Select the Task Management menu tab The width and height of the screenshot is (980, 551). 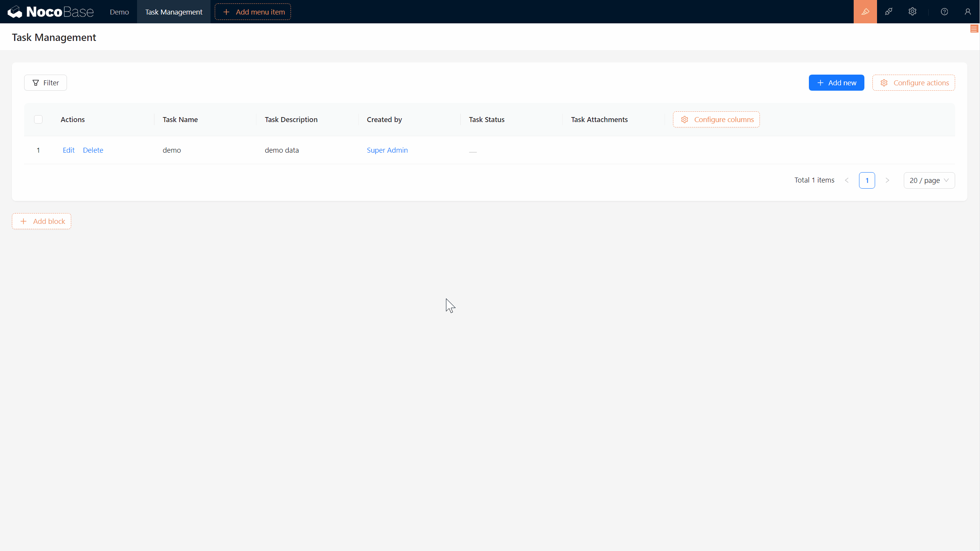click(173, 12)
